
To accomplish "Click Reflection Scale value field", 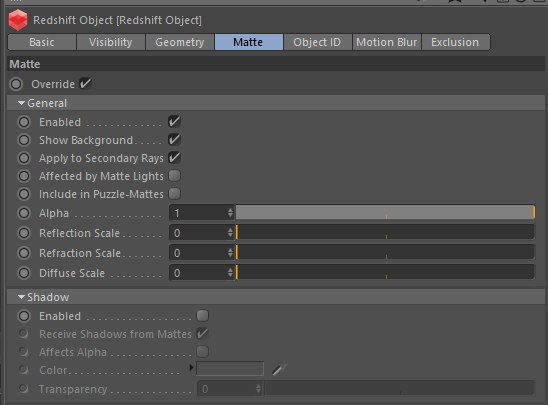I will 198,233.
